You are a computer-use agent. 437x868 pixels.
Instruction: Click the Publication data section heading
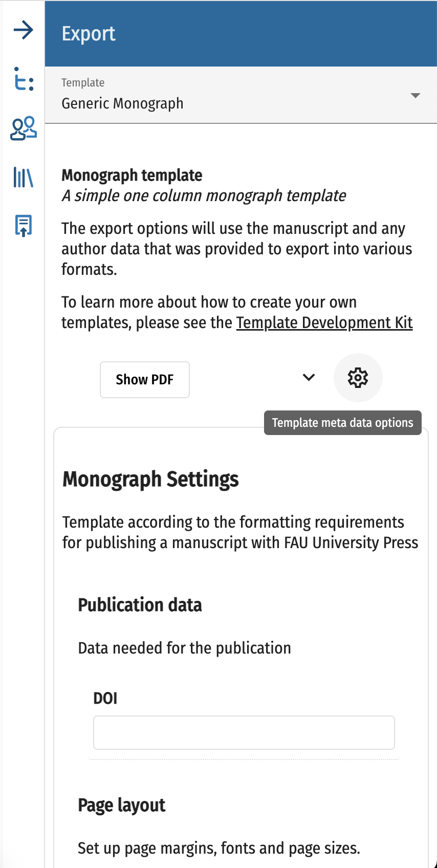(x=140, y=605)
